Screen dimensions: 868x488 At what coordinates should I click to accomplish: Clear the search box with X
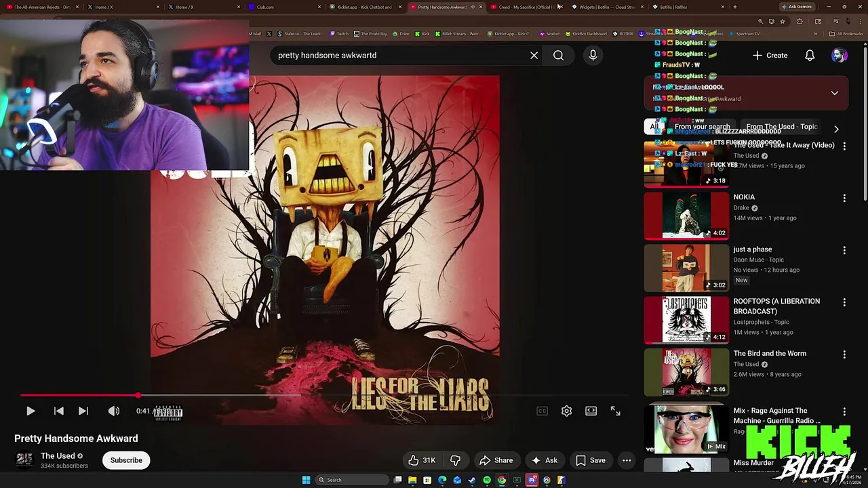534,56
